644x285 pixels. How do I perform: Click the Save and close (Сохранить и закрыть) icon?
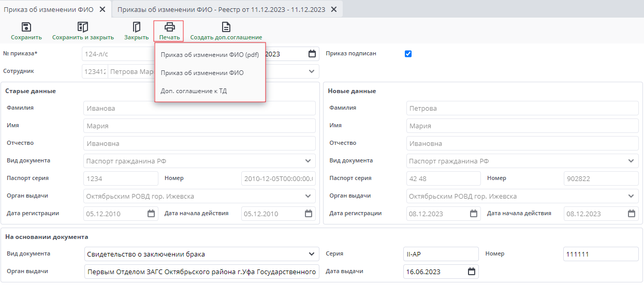pyautogui.click(x=83, y=27)
